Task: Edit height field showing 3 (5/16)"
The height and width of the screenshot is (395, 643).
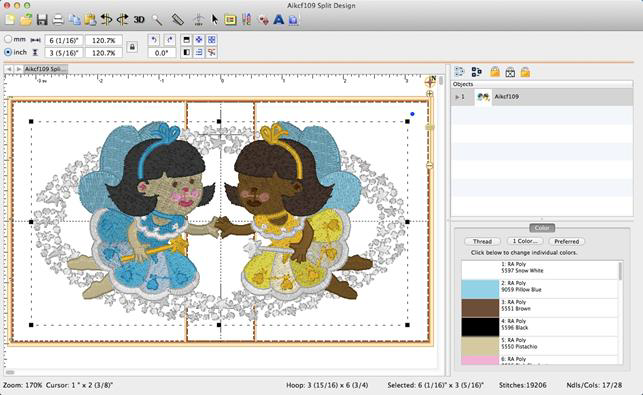Action: 63,53
